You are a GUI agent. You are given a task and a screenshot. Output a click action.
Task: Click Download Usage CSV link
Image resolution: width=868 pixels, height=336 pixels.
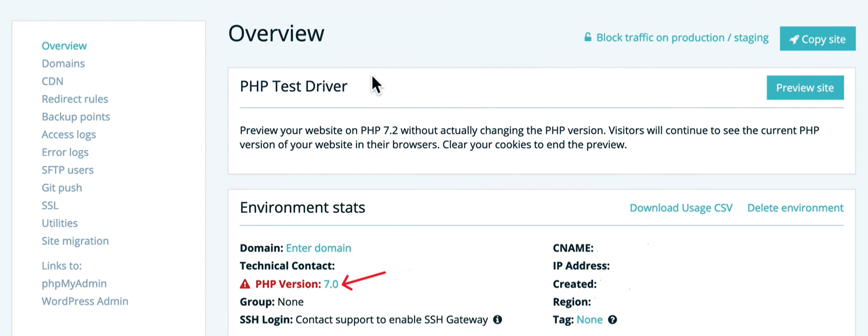point(681,208)
